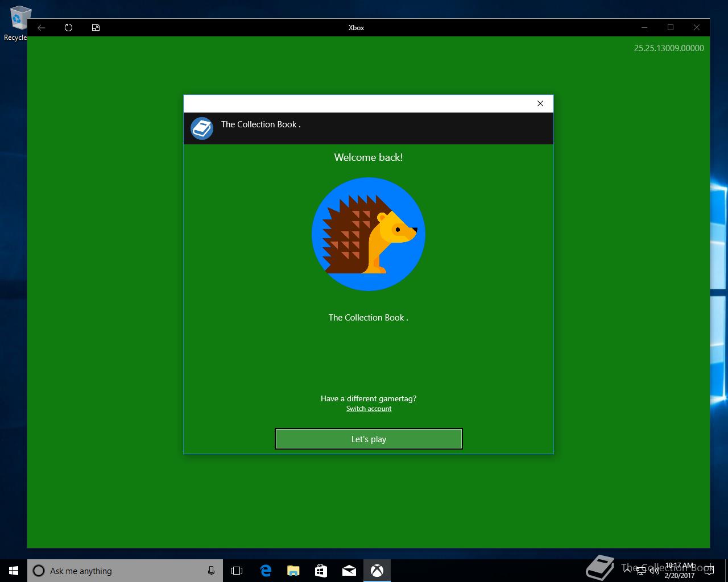
Task: Click the Xbox window title text
Action: (356, 27)
